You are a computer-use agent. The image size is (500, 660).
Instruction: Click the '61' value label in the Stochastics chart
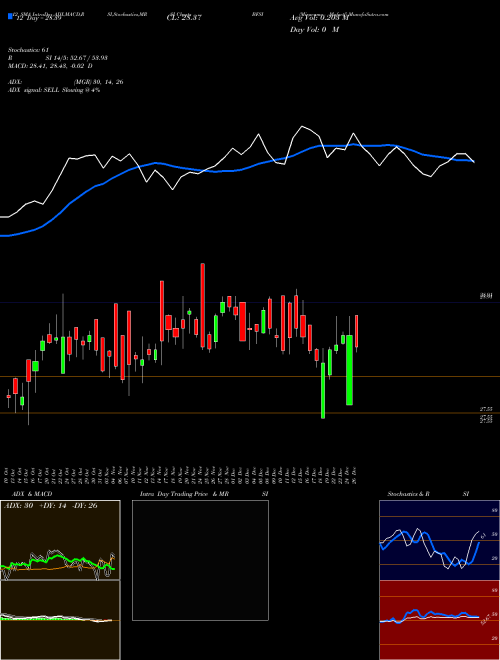coord(484,536)
